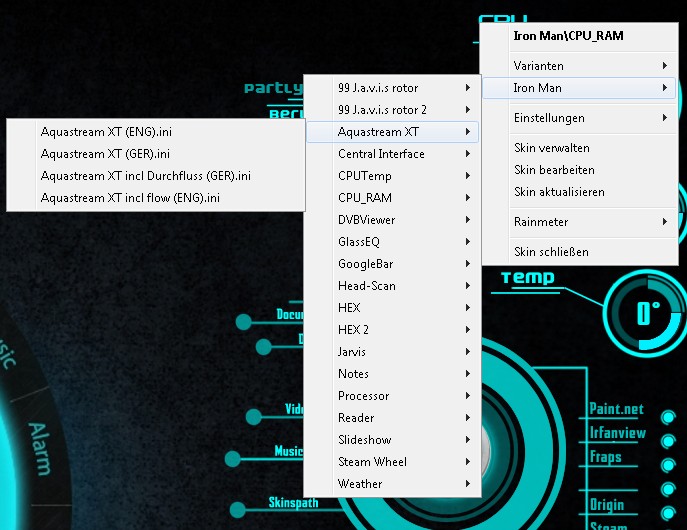Click the Temp gauge showing 0°
687x530 pixels.
point(646,314)
